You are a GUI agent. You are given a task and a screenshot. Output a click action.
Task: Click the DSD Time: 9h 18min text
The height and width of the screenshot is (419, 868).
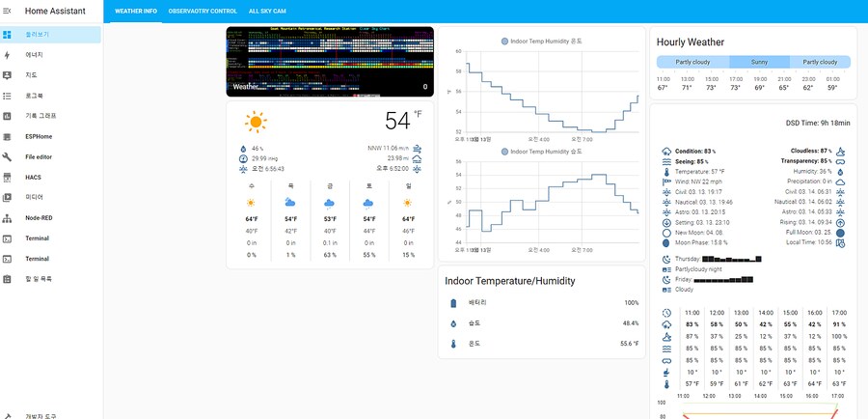click(x=818, y=123)
